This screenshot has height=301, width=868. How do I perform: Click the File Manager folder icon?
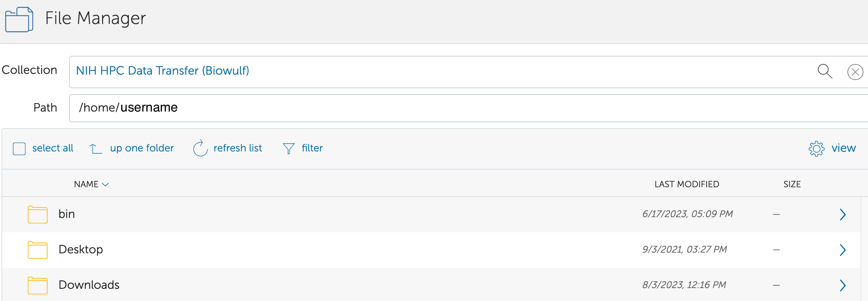[19, 19]
